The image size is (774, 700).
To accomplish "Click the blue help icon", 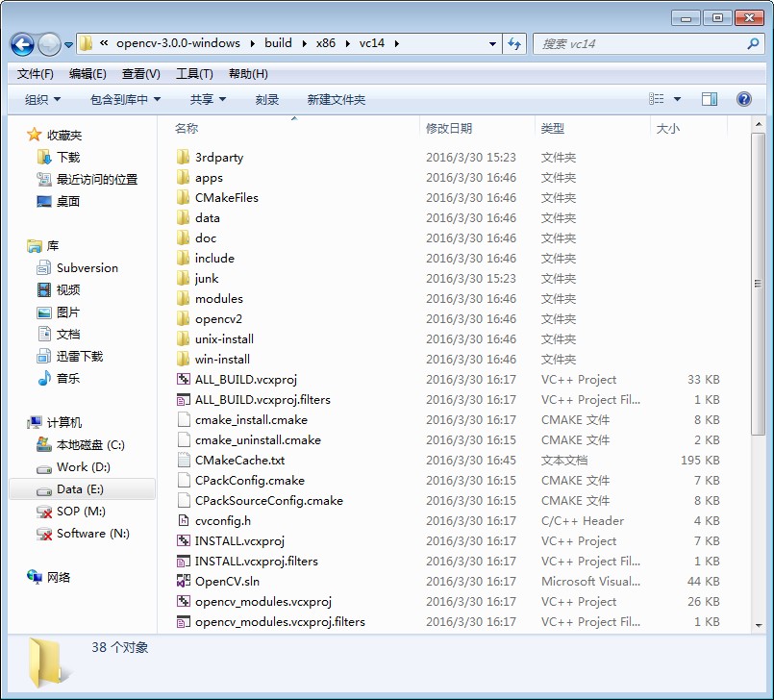I will coord(744,99).
